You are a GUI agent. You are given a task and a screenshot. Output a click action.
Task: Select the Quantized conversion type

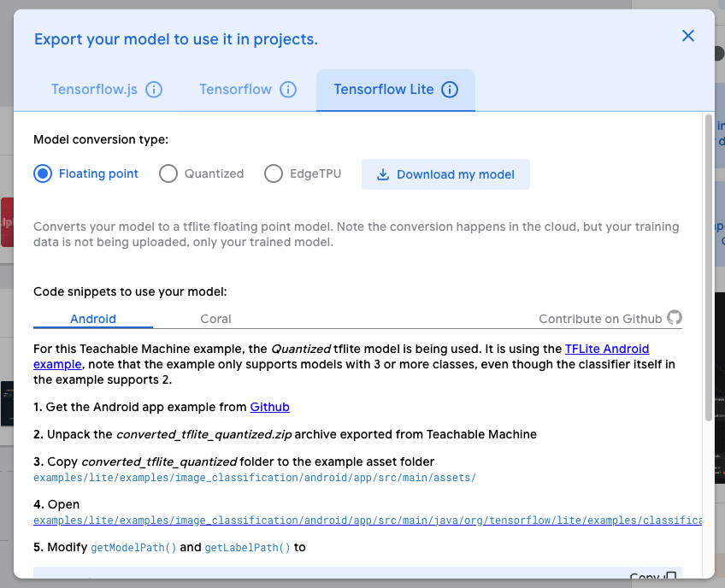click(168, 173)
